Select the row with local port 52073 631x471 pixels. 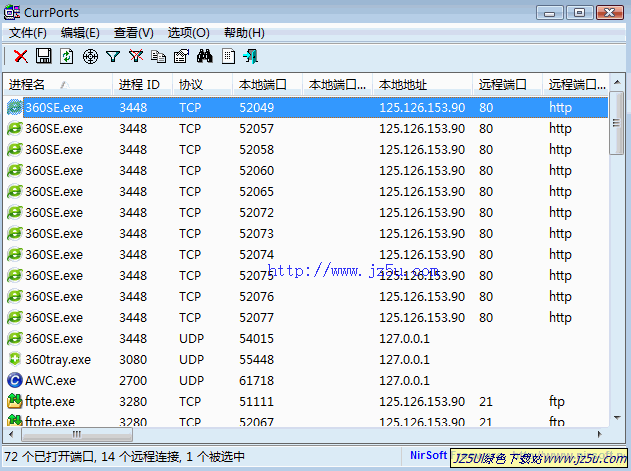tap(306, 233)
